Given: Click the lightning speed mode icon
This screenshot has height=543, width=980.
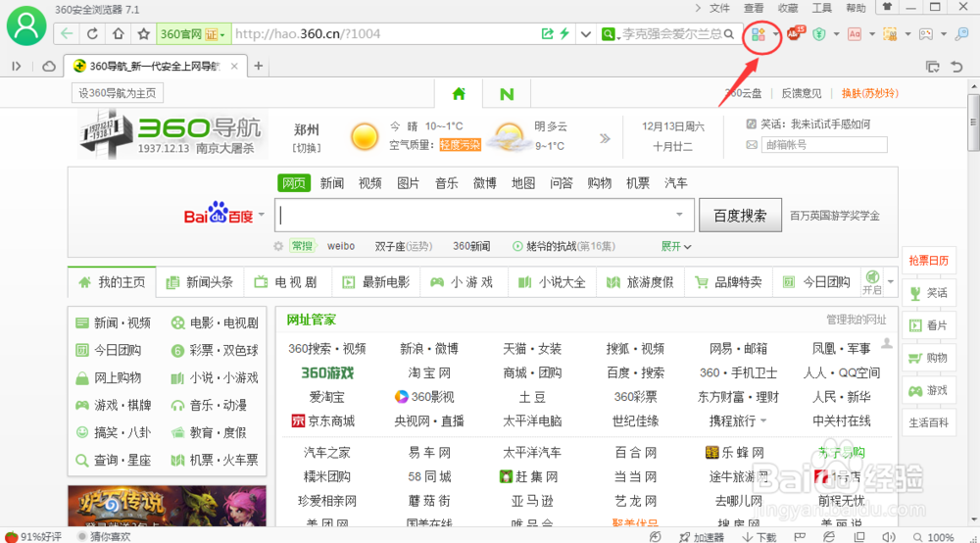Looking at the screenshot, I should (565, 33).
